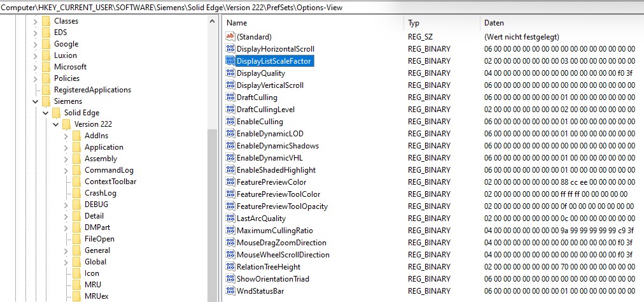Image resolution: width=644 pixels, height=302 pixels.
Task: Select the DraftCullingLevel value
Action: (266, 110)
